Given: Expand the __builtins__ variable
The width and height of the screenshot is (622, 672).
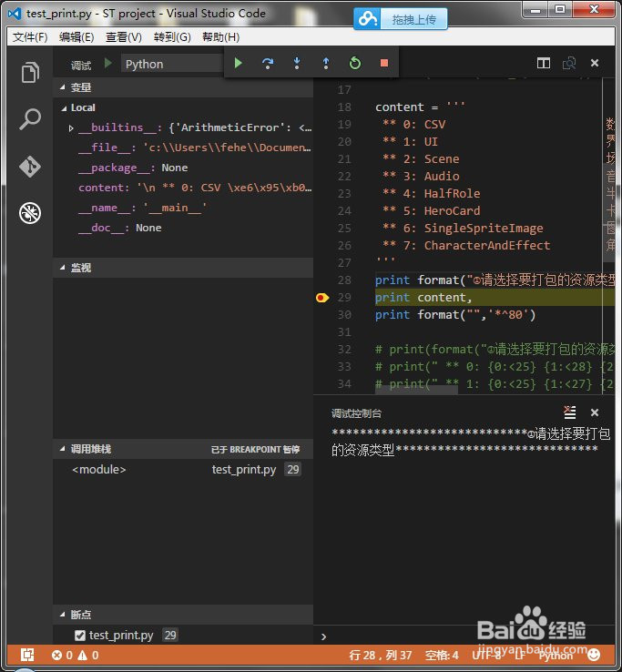Looking at the screenshot, I should [71, 127].
